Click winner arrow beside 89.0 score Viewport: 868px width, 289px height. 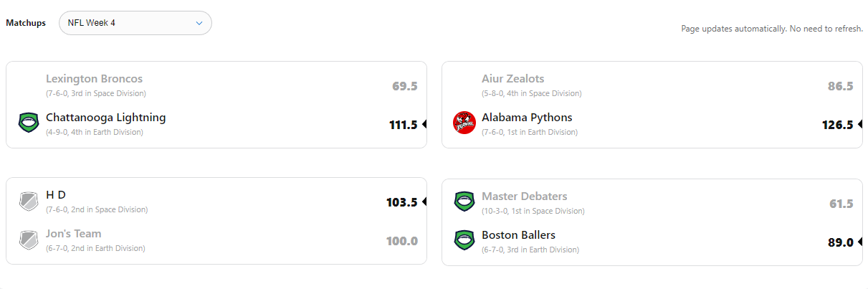coord(860,242)
